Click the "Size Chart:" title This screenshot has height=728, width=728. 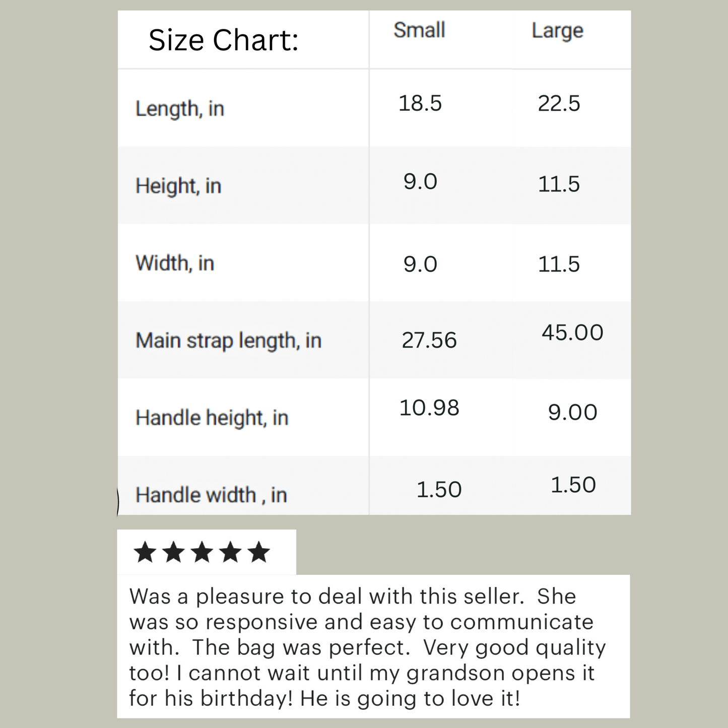point(223,40)
